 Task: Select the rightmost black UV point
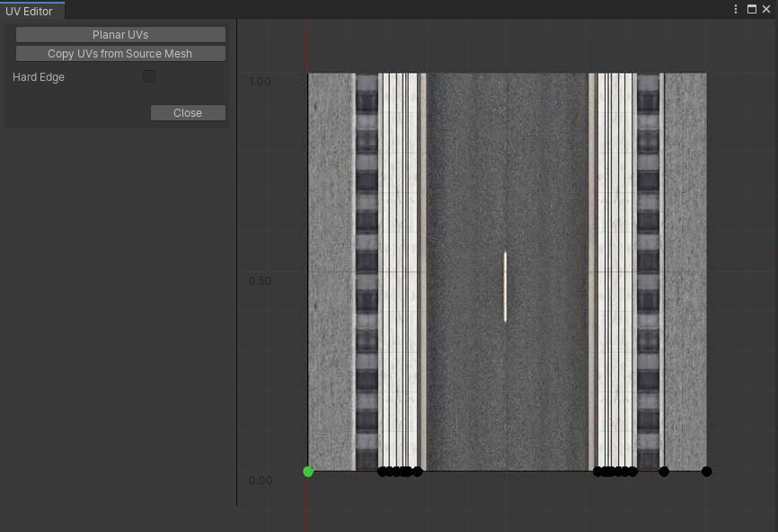pyautogui.click(x=706, y=472)
